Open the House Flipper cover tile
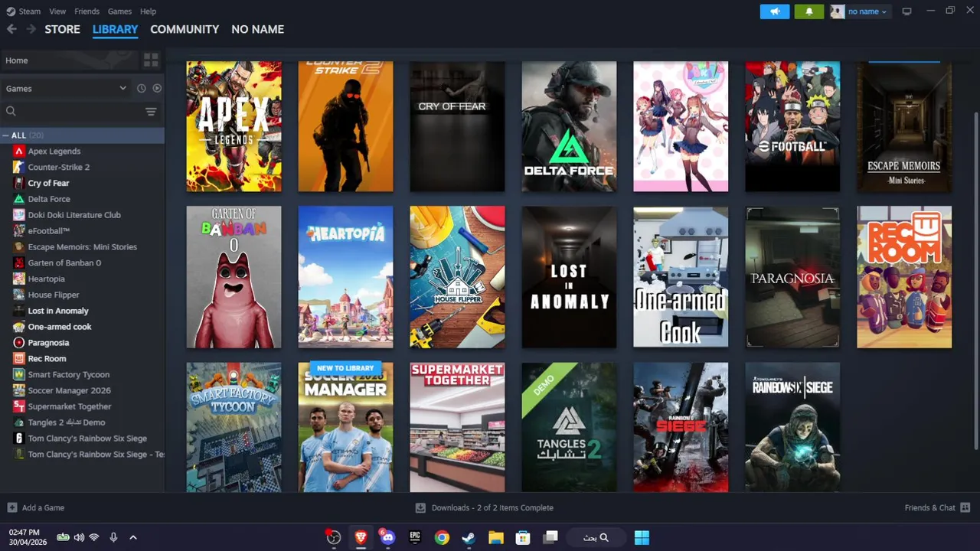Screen dimensions: 980x551 point(457,277)
